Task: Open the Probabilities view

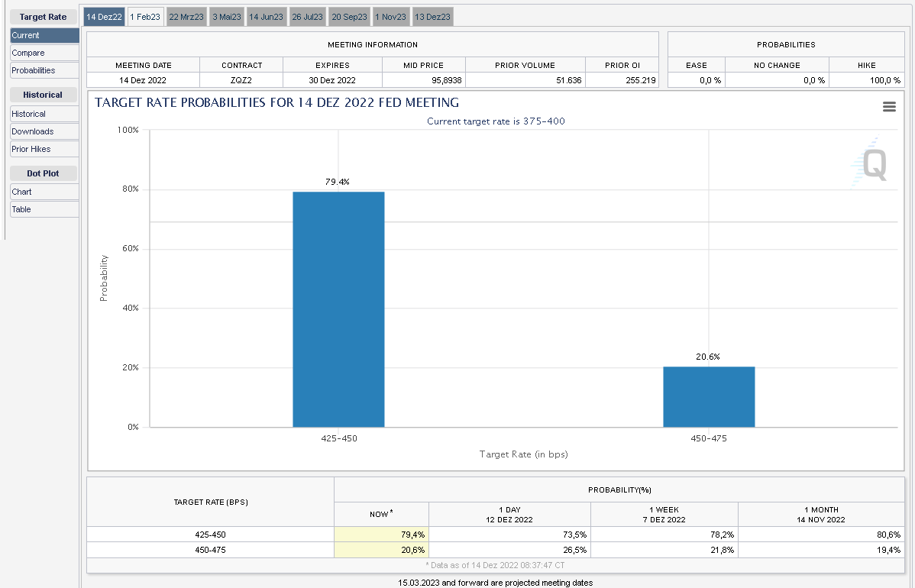Action: 42,70
